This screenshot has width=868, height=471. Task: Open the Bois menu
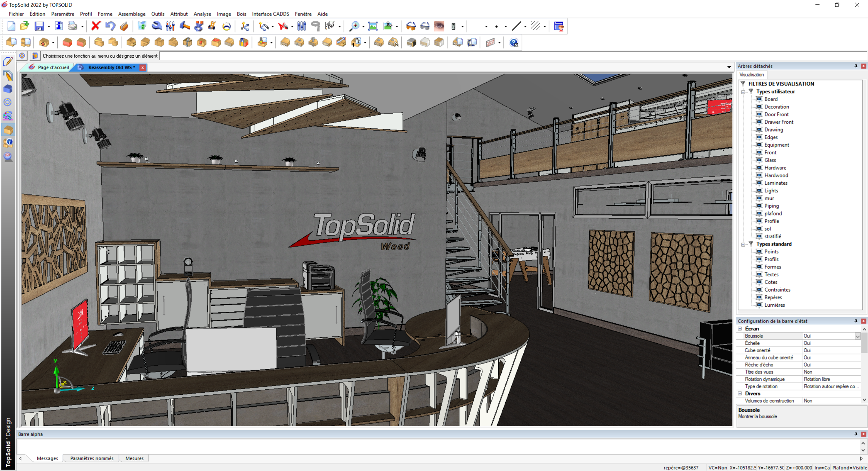(241, 14)
